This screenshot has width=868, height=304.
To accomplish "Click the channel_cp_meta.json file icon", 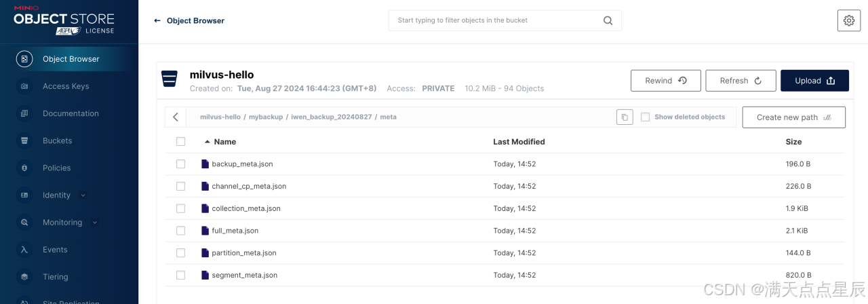I will pyautogui.click(x=205, y=186).
